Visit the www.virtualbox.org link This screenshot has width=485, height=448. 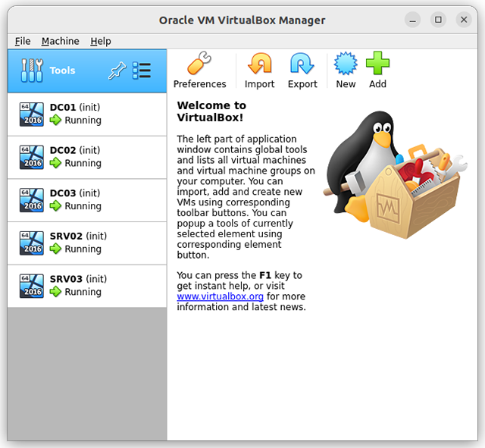pyautogui.click(x=221, y=296)
